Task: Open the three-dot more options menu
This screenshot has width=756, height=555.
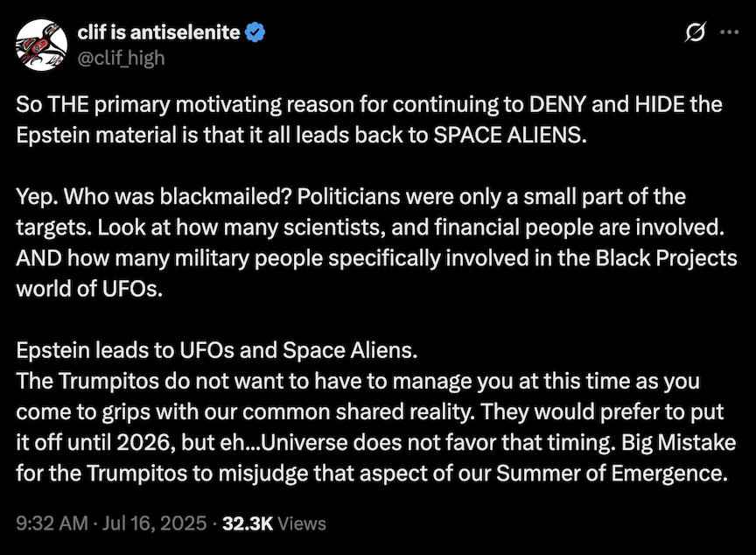Action: pos(729,33)
